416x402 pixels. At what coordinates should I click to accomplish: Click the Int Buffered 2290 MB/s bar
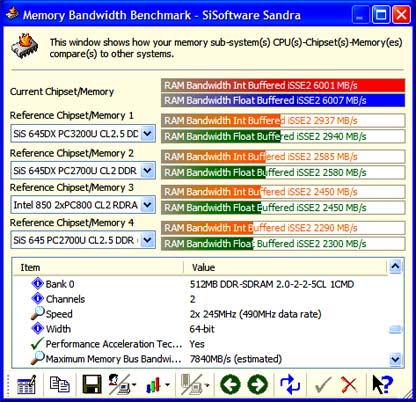(x=283, y=228)
